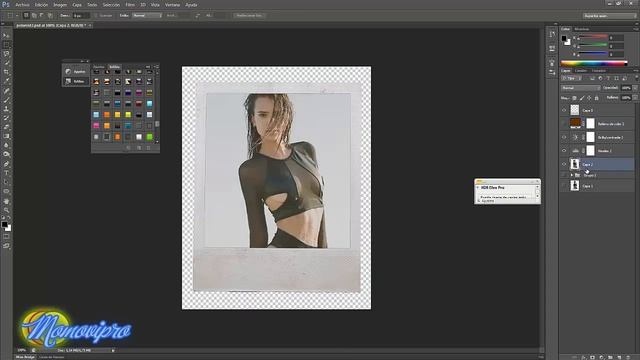The height and width of the screenshot is (360, 640).
Task: Select the Horizontal Type tool
Action: (6, 173)
